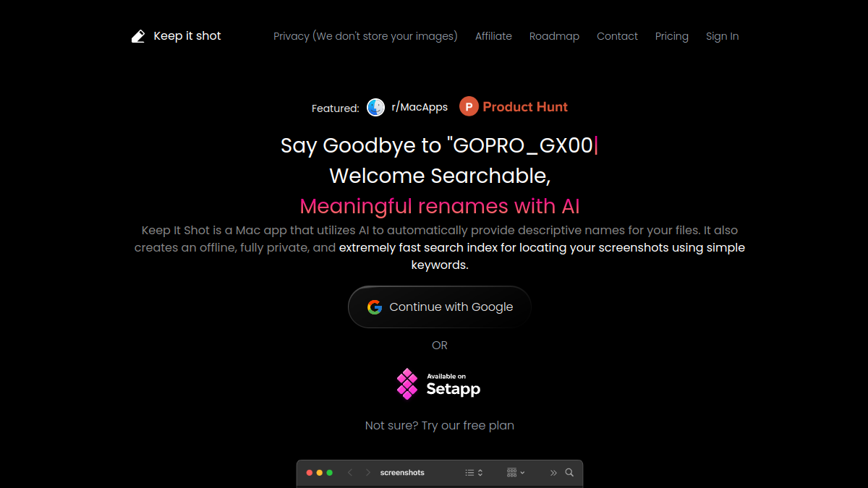Click the Sign In link
This screenshot has width=868, height=488.
click(723, 36)
